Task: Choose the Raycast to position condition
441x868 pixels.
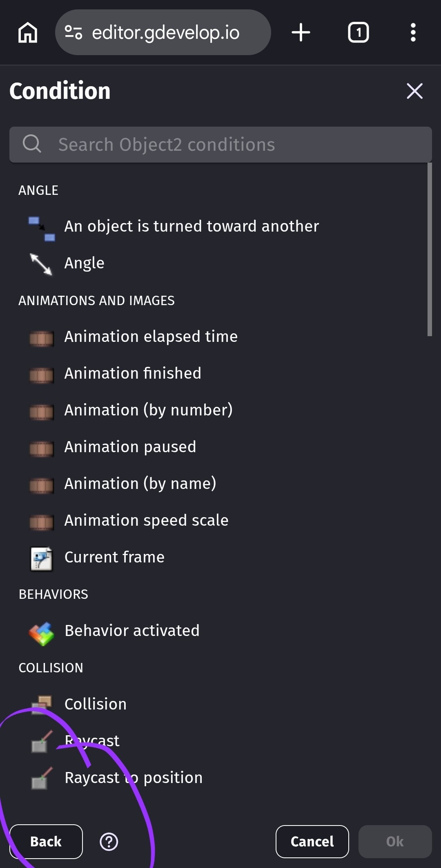Action: [x=134, y=778]
